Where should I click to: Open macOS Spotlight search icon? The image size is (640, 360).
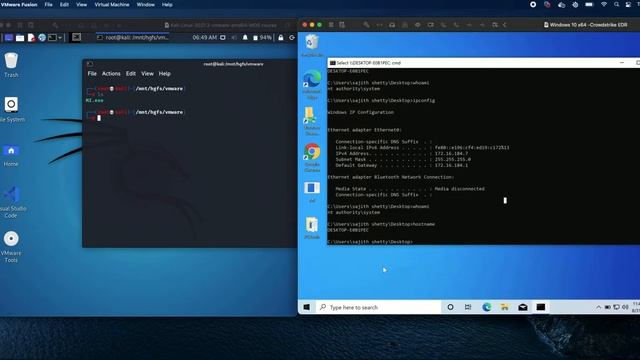click(x=616, y=4)
